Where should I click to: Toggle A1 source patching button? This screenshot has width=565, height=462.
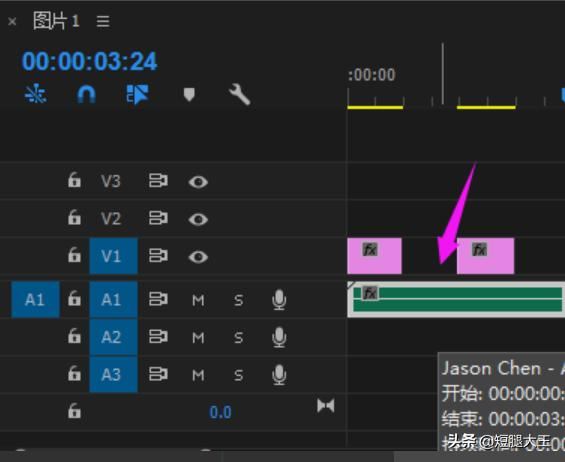point(35,299)
